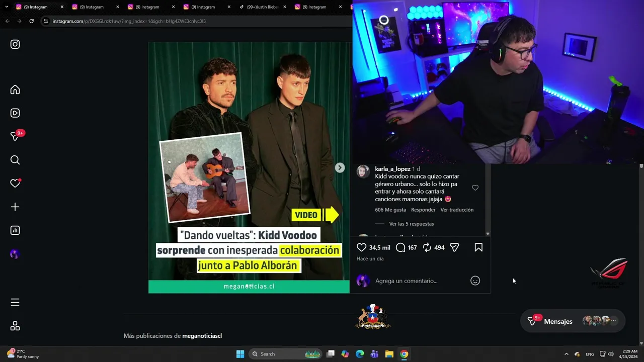The image size is (644, 362).
Task: Expand Ver las 5 respuestas
Action: click(x=411, y=224)
